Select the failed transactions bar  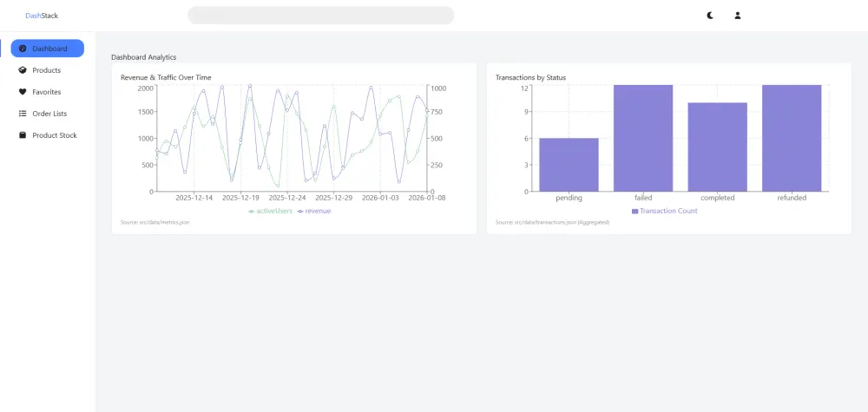coord(643,139)
